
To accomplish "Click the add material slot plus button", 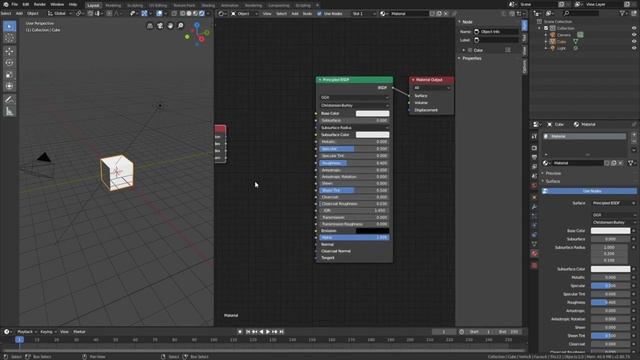I will click(634, 135).
